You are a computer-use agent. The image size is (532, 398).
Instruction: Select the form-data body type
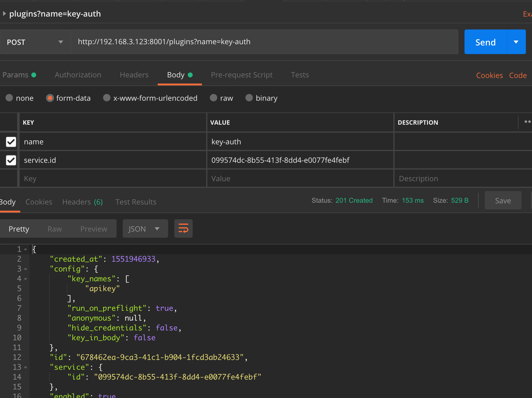pos(50,98)
